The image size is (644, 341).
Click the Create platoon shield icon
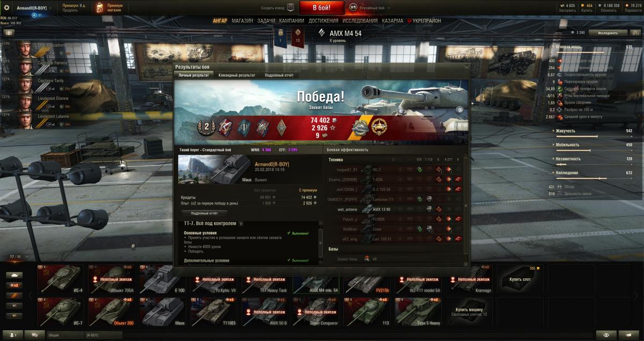[290, 8]
